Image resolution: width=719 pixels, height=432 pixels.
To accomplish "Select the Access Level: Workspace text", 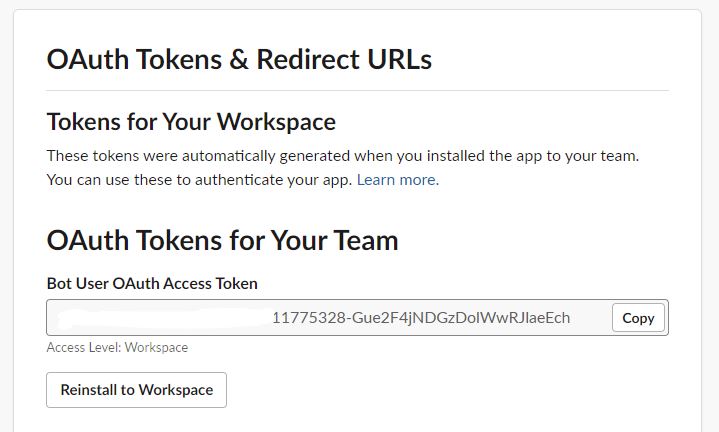I will 117,348.
